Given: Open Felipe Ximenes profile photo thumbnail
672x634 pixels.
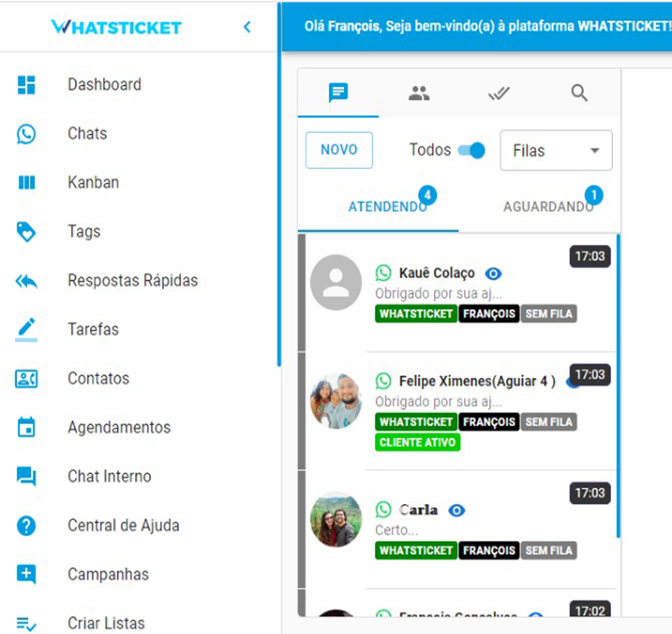Looking at the screenshot, I should pos(336,401).
